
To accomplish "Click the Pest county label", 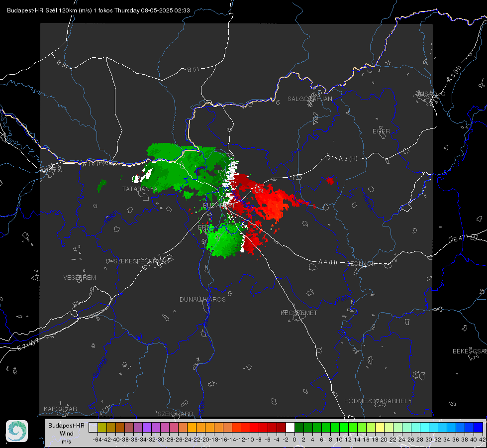I will (x=343, y=299).
